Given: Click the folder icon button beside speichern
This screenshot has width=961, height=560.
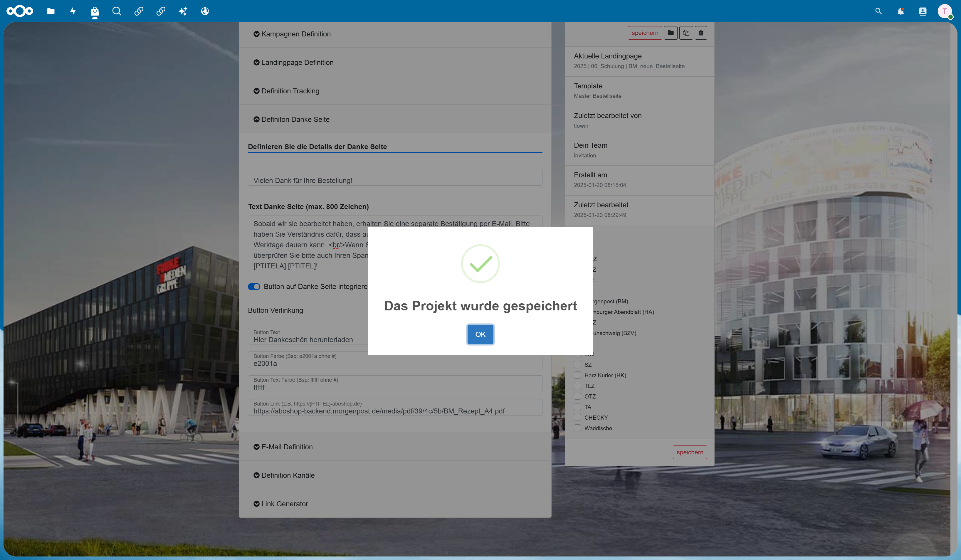Looking at the screenshot, I should point(671,33).
